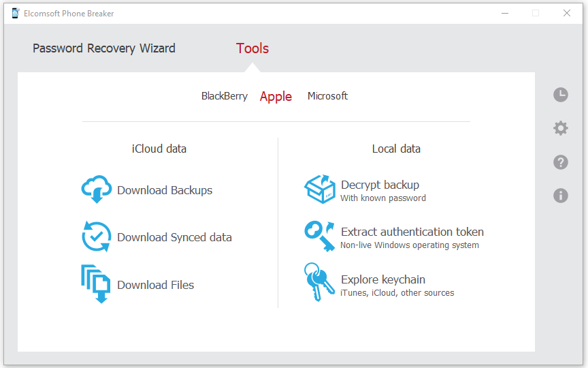Click the Download Synced data sync icon
Image resolution: width=588 pixels, height=368 pixels.
click(x=97, y=236)
